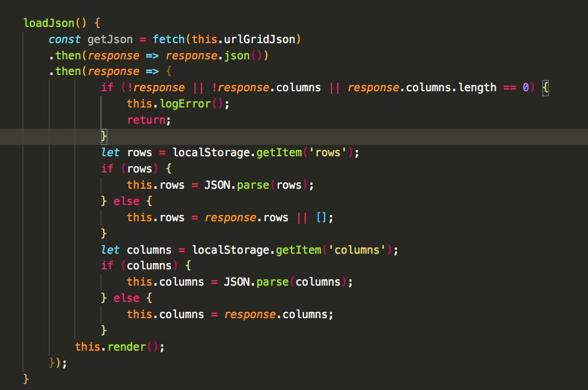Click the first .then call
The width and height of the screenshot is (588, 390).
68,56
